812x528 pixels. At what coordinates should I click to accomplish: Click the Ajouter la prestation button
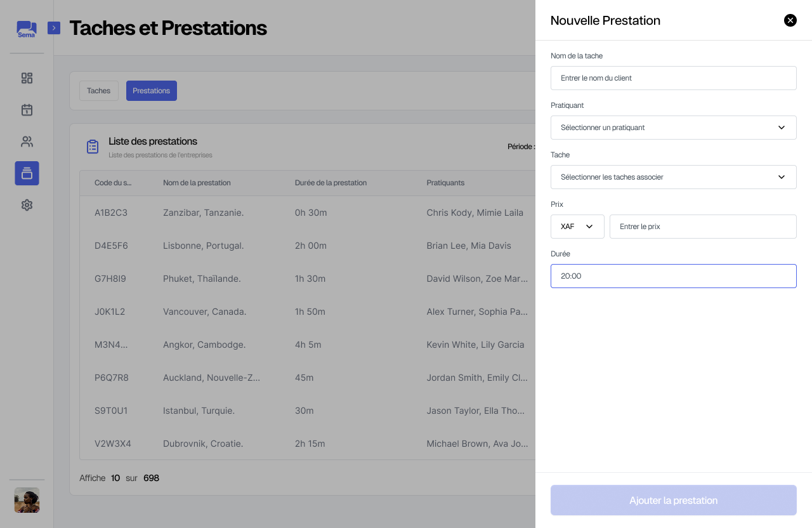[673, 500]
